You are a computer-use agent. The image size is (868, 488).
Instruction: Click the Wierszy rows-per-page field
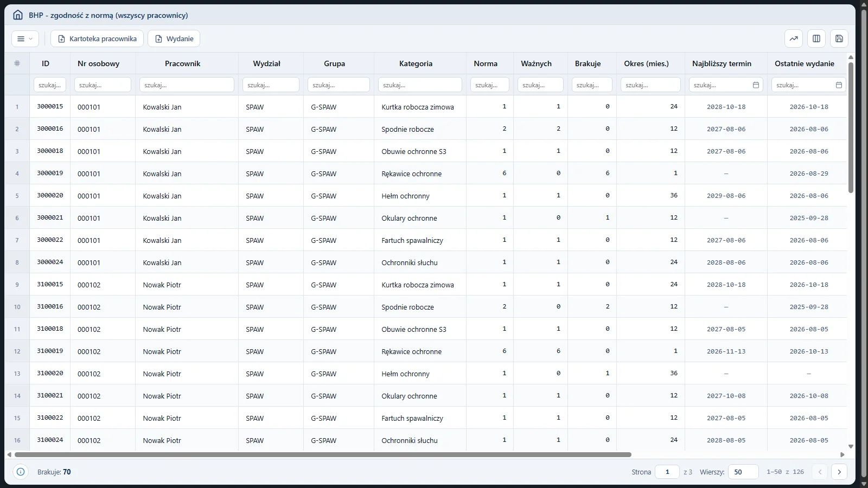[743, 472]
